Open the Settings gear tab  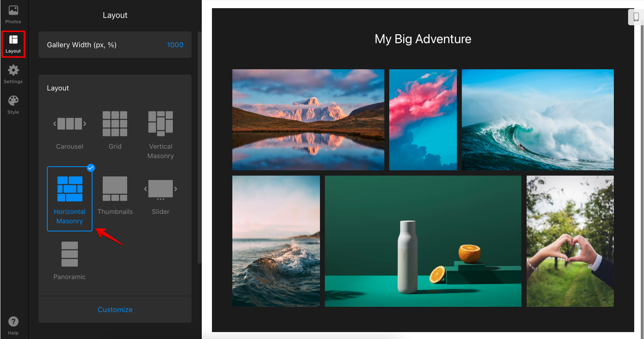(13, 75)
